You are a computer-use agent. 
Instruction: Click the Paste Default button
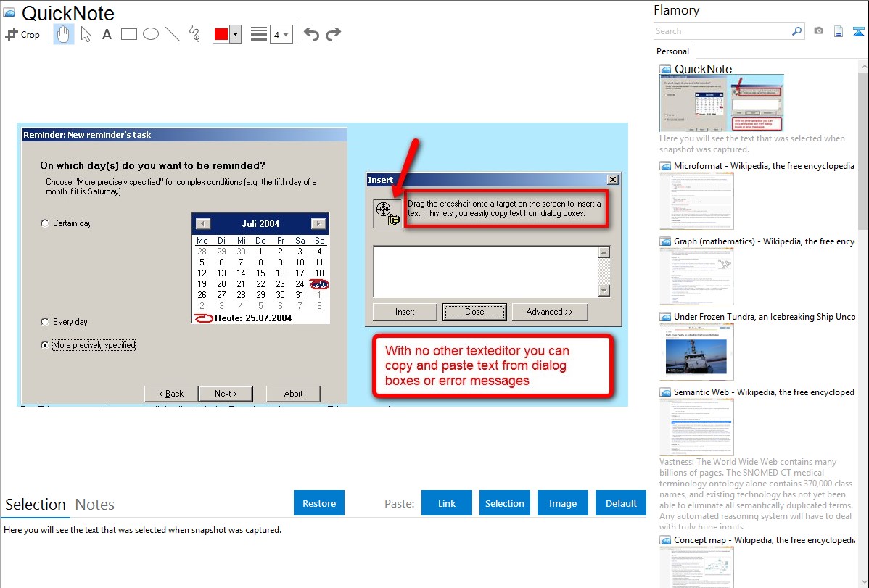click(x=621, y=503)
